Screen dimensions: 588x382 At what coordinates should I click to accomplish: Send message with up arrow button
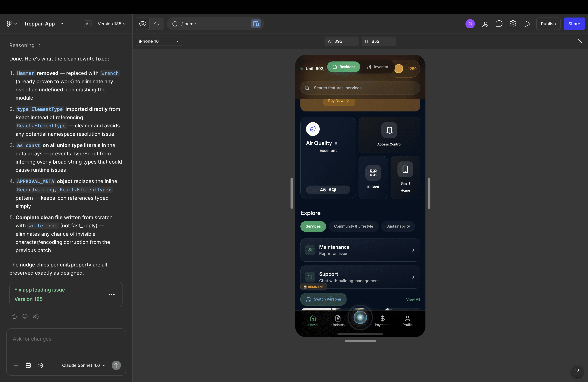click(116, 365)
